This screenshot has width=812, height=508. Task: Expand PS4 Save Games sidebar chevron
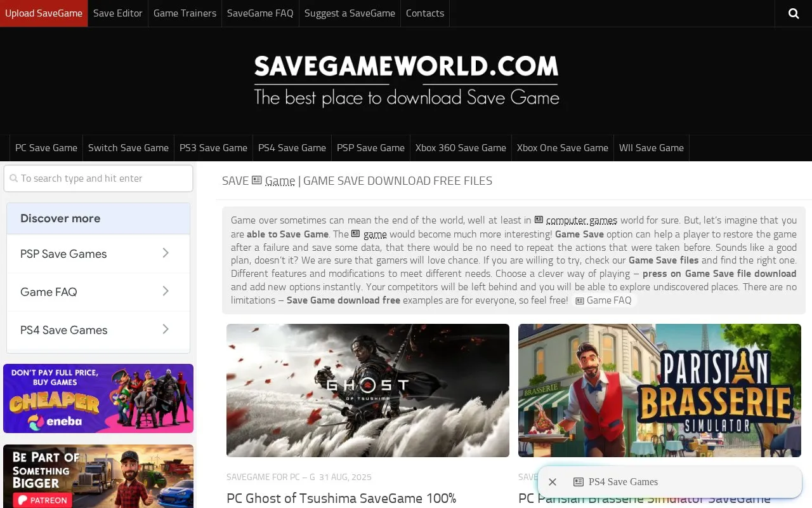pyautogui.click(x=166, y=330)
